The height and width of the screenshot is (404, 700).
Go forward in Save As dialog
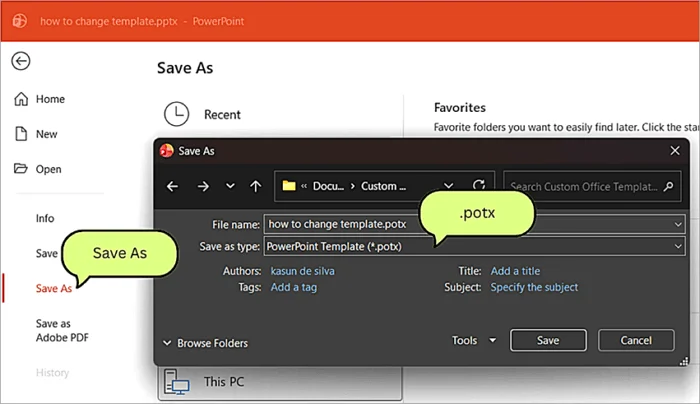click(203, 186)
